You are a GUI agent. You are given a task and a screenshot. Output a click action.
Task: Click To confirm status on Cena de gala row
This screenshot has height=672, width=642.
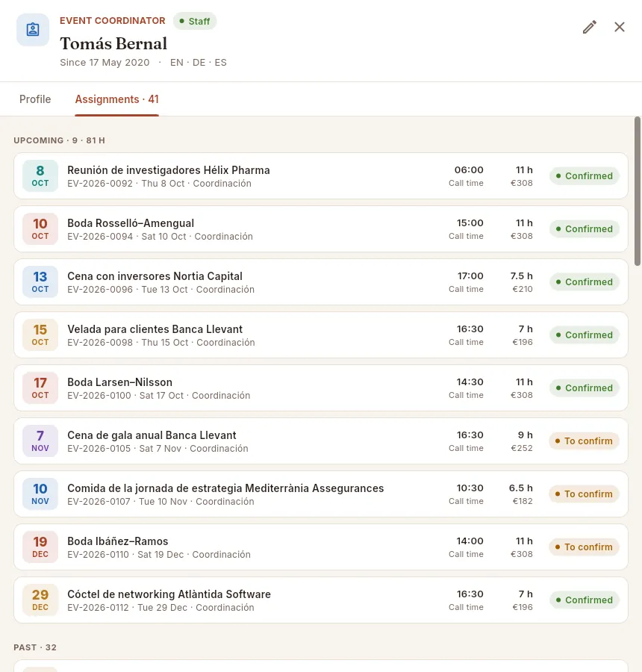(x=584, y=441)
